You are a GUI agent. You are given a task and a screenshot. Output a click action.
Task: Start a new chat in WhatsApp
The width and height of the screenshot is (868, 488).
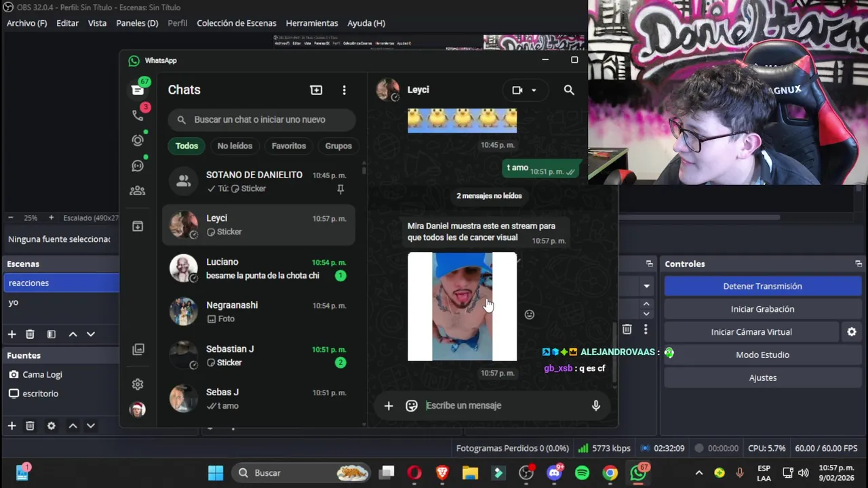pyautogui.click(x=316, y=90)
